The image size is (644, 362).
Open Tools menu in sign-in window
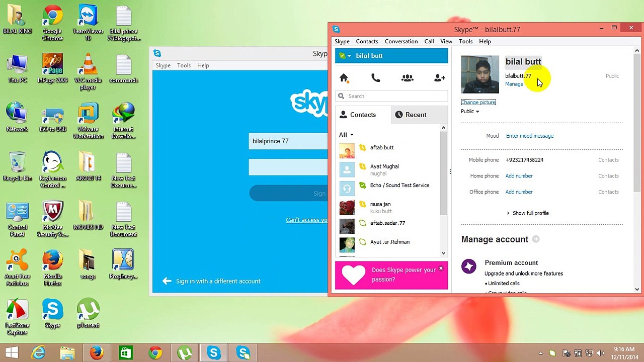pos(184,65)
